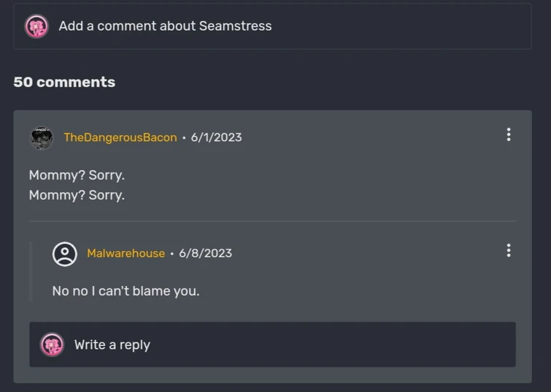Screen dimensions: 551x392
Task: Click the divider line below TheDangerousBacon's comment
Action: (272, 220)
